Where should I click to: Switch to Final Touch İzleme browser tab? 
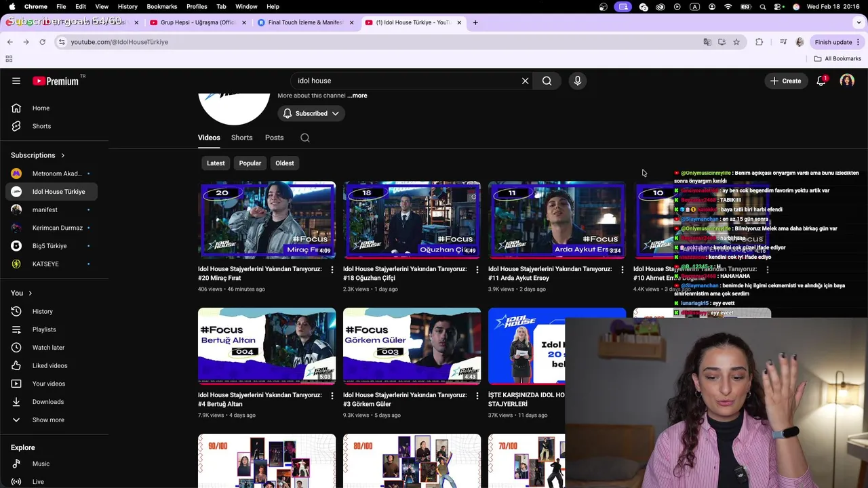pos(305,22)
